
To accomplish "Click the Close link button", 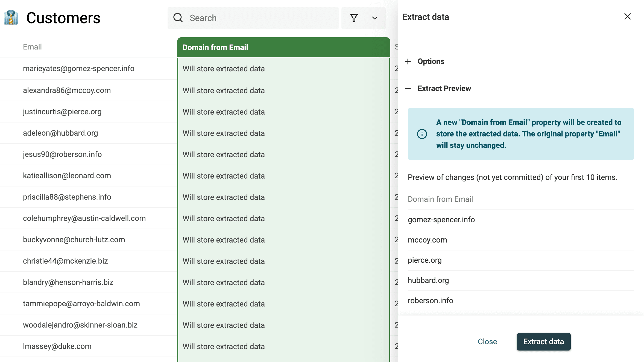I will [487, 341].
